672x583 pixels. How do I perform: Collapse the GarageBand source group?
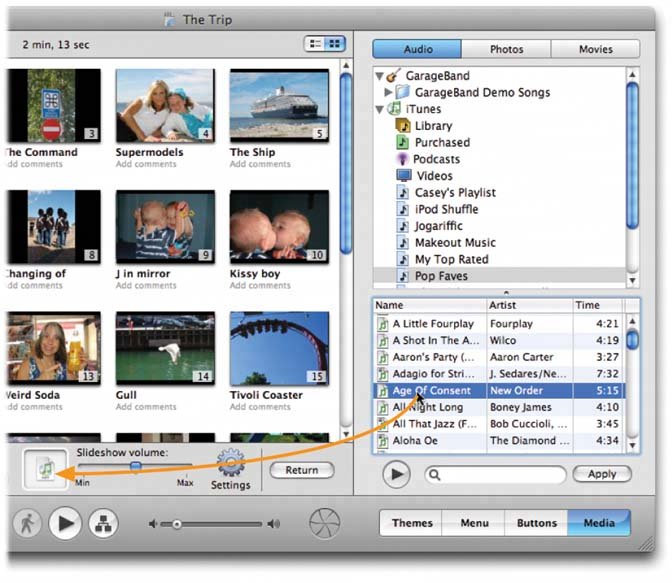tap(379, 76)
